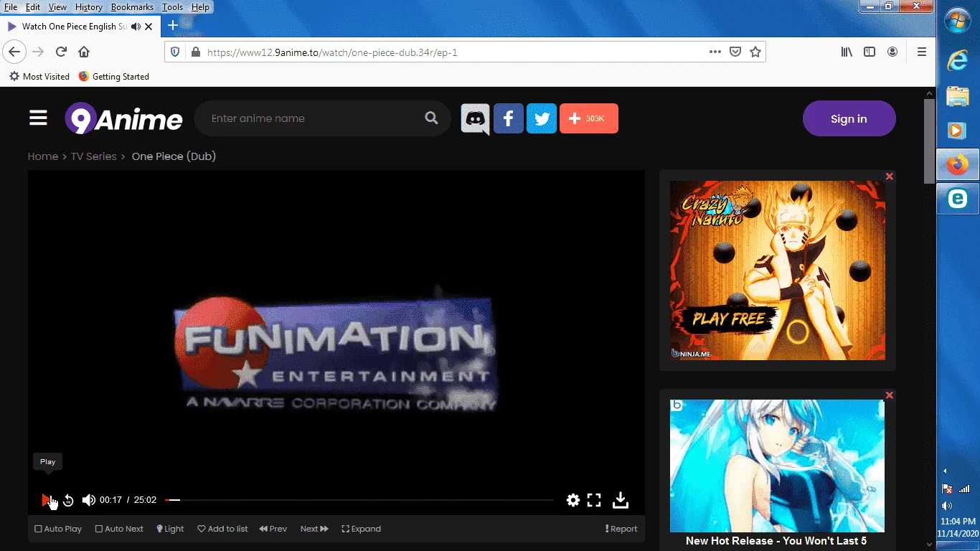
Task: Click the Sign in button
Action: pyautogui.click(x=849, y=118)
